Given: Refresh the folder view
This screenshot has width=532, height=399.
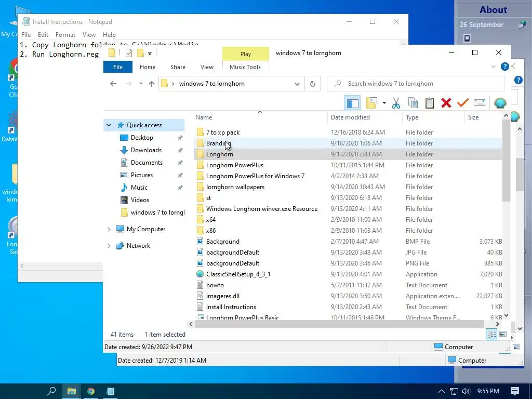Looking at the screenshot, I should tap(312, 84).
